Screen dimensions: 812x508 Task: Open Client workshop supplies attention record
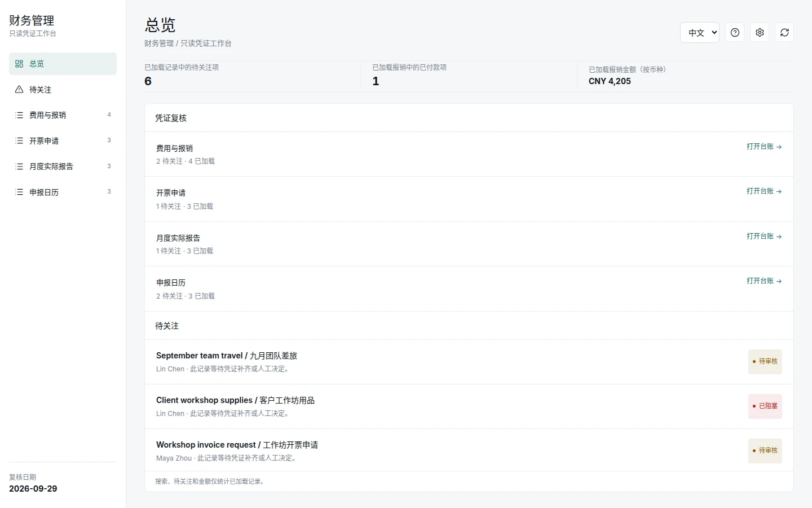[469, 406]
